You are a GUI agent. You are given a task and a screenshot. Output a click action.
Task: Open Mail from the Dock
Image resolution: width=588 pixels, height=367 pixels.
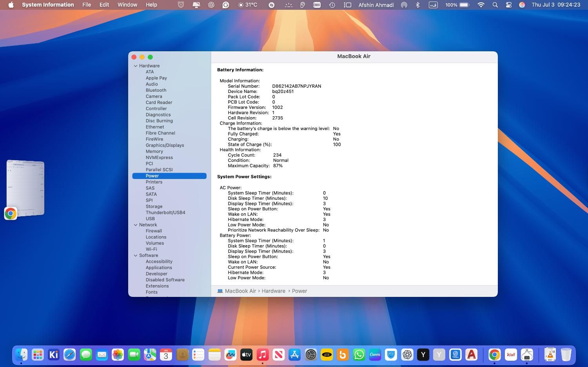(x=102, y=355)
